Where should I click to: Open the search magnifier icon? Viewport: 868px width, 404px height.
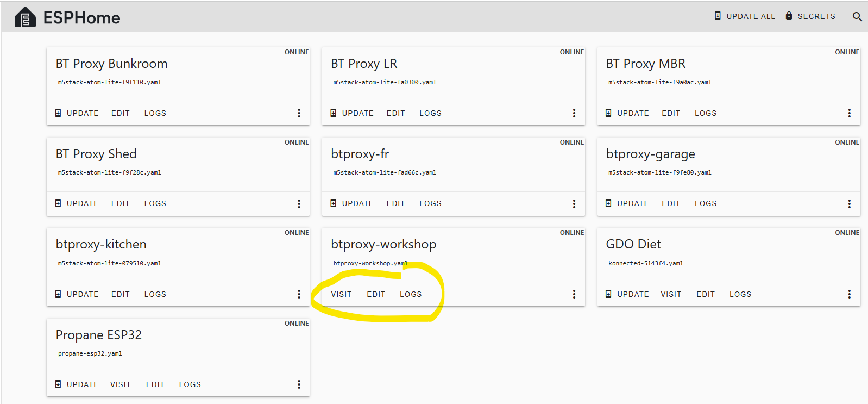coord(857,16)
